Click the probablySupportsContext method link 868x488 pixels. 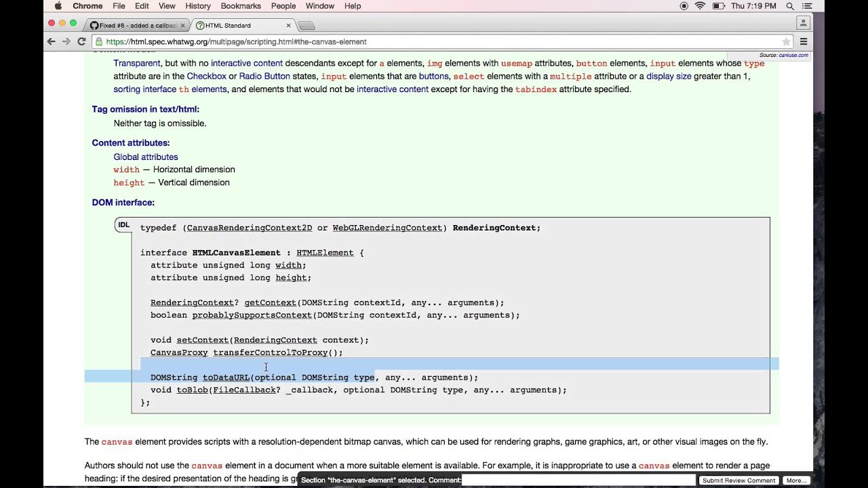click(x=252, y=315)
